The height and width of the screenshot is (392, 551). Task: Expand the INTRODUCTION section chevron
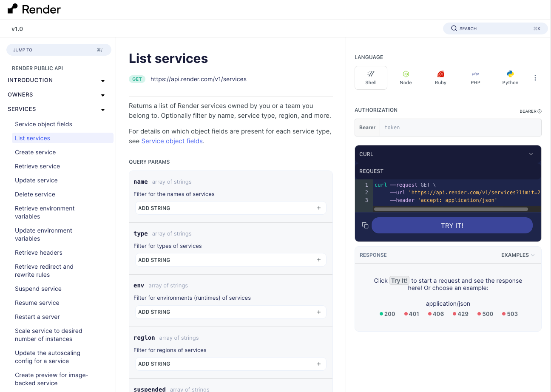[102, 80]
